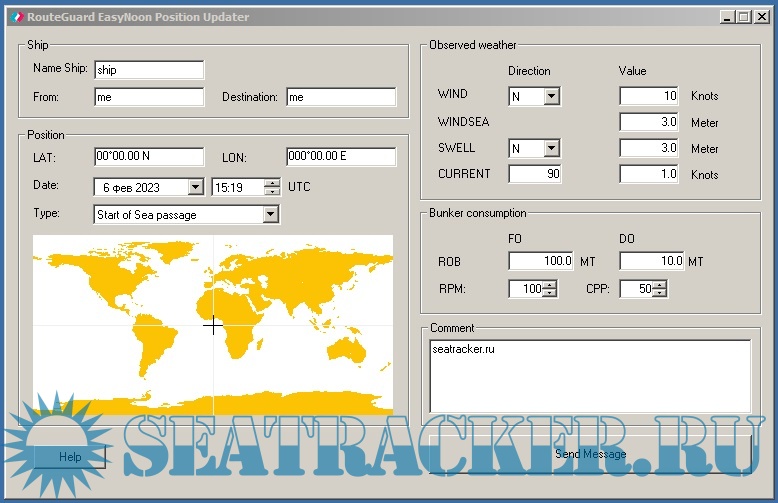Click into the Name Ship text field
The width and height of the screenshot is (778, 503).
148,70
